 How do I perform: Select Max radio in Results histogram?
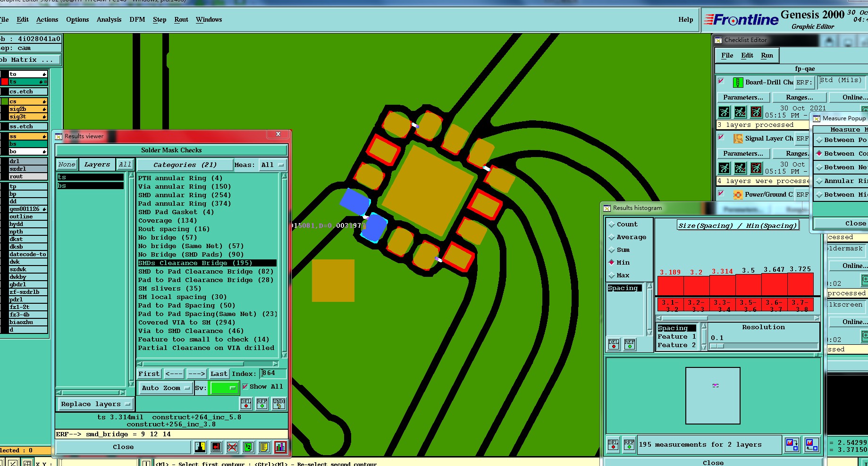(x=612, y=275)
